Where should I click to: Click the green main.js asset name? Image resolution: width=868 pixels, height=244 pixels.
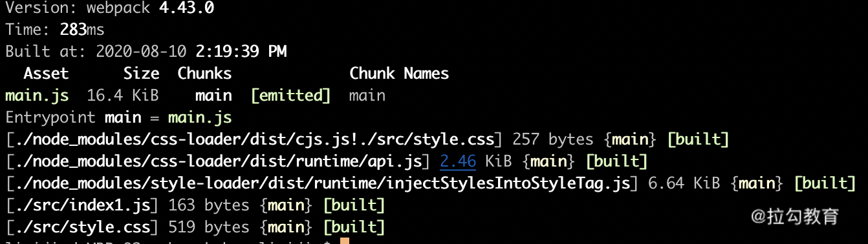[x=37, y=96]
